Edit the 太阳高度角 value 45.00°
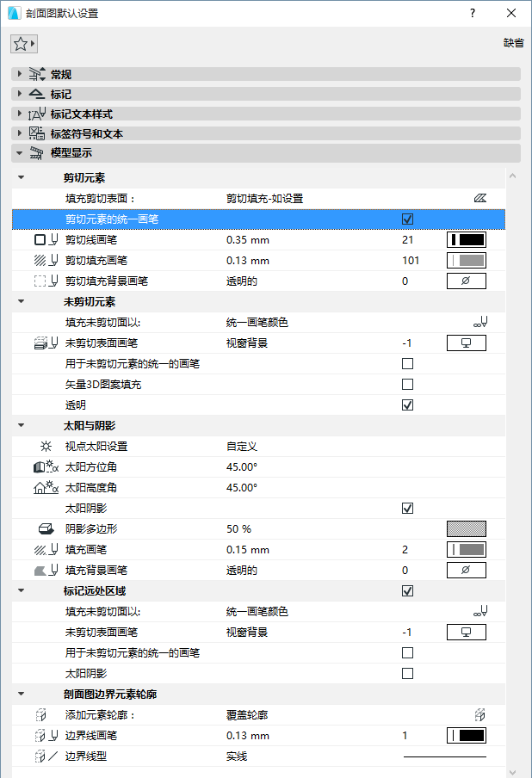Screen dimensions: 532x778 point(242,488)
